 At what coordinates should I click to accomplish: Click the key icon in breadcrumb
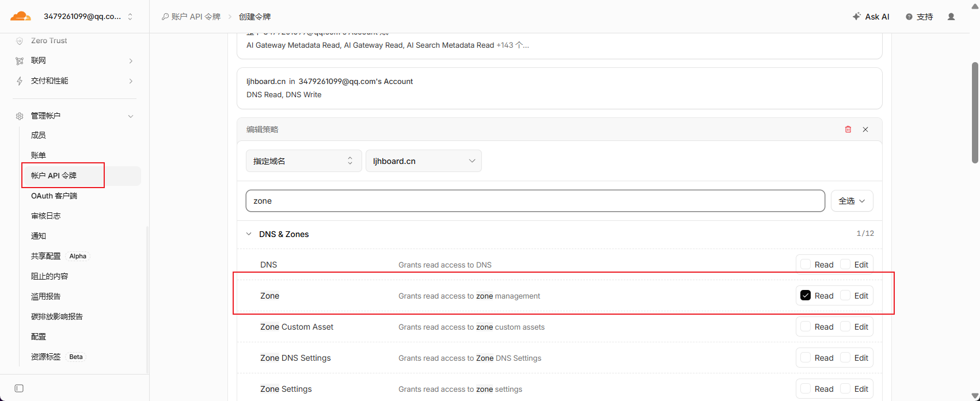coord(165,17)
